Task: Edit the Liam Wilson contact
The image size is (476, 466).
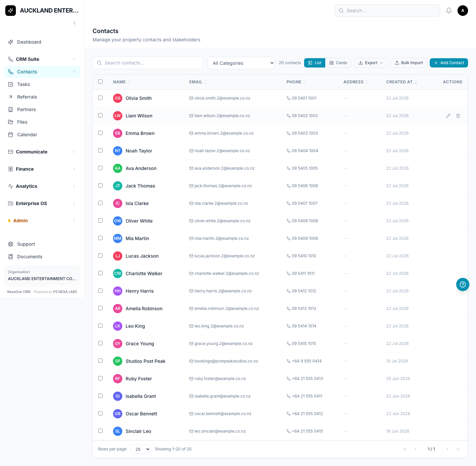Action: click(448, 116)
